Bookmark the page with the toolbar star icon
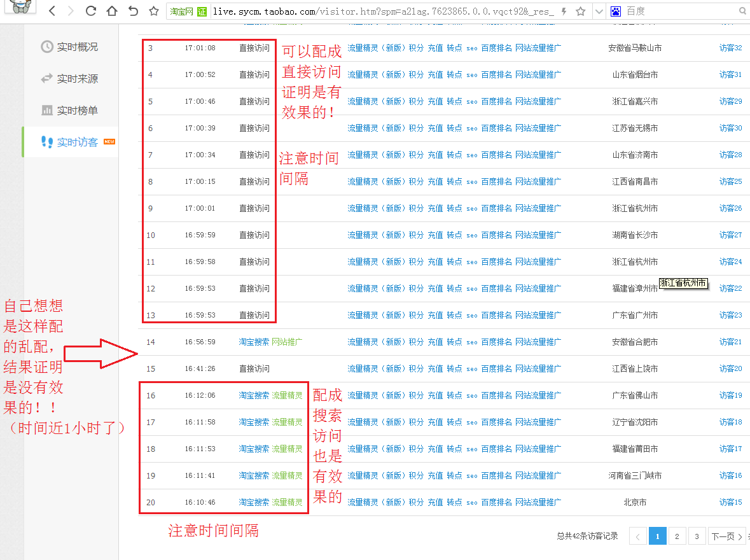The image size is (750, 560). pos(153,11)
